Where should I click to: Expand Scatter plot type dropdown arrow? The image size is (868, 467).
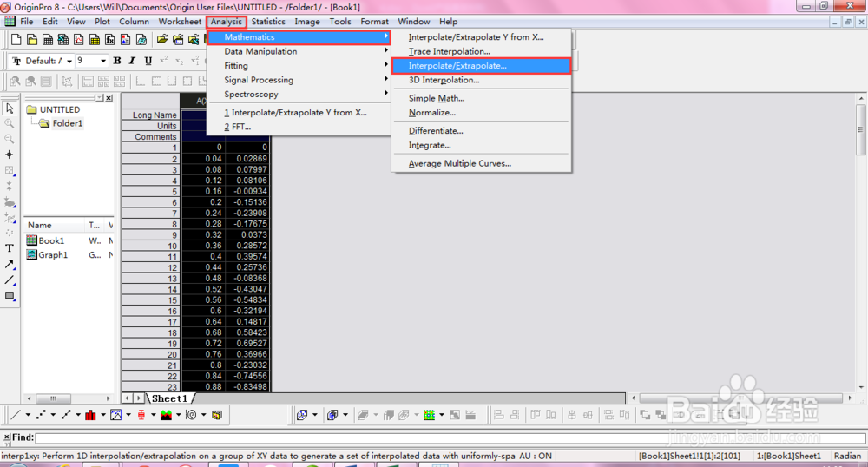(53, 414)
